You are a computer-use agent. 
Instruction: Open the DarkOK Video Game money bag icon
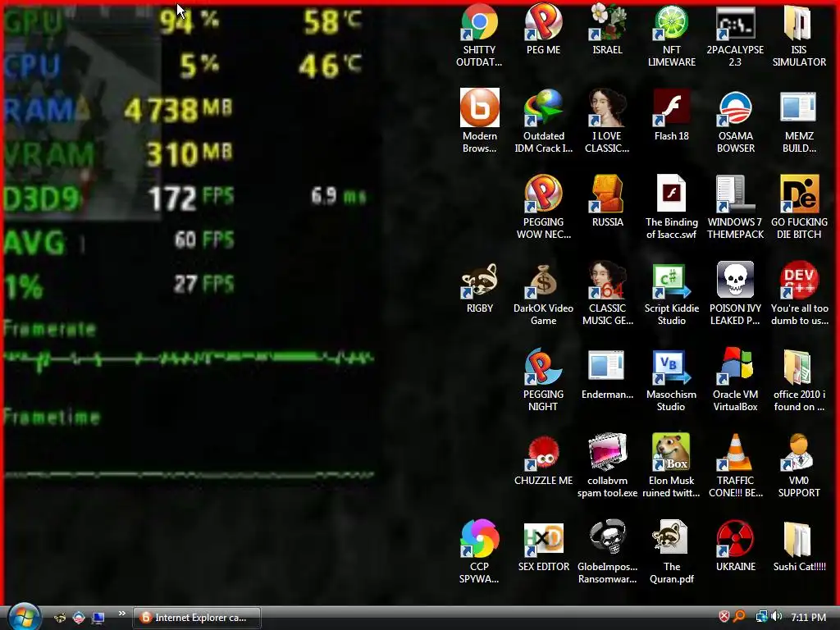point(543,281)
